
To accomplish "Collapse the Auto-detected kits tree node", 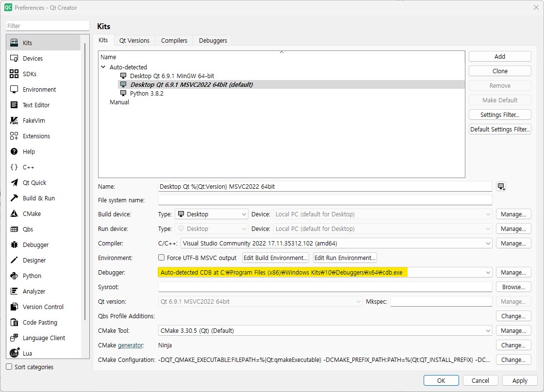I will pyautogui.click(x=103, y=67).
